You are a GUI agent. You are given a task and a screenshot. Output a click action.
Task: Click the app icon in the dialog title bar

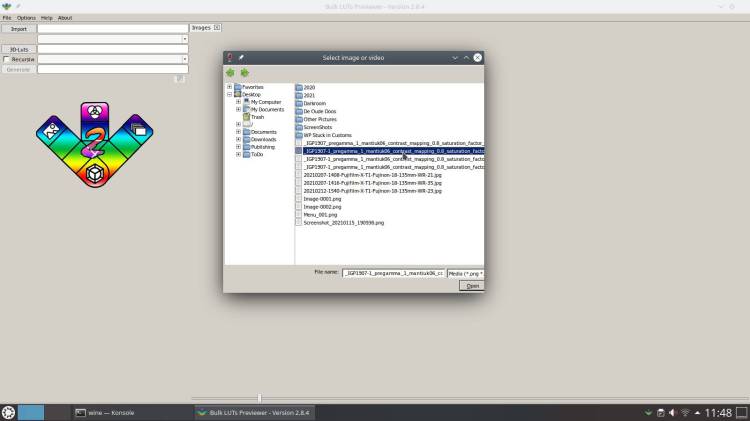pos(230,58)
